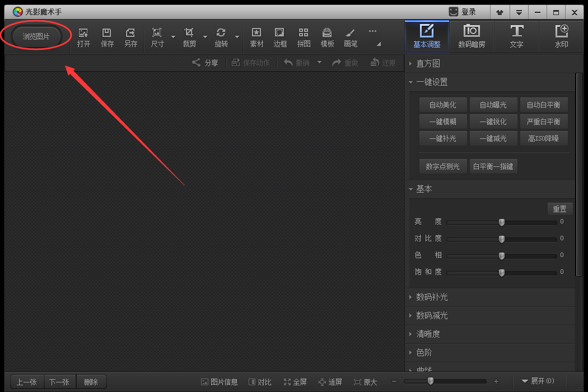Switch to the 水印 watermark tab

click(x=562, y=36)
